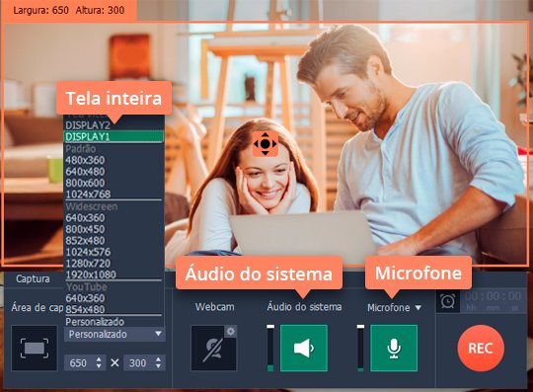Click the orange move crosshair handle
The width and height of the screenshot is (533, 392).
point(266,144)
